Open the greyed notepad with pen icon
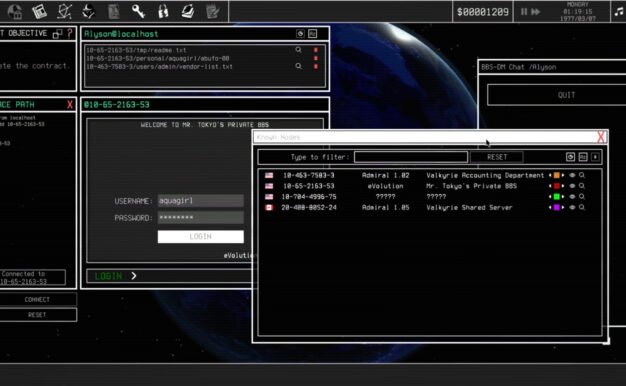The image size is (626, 386). point(212,11)
